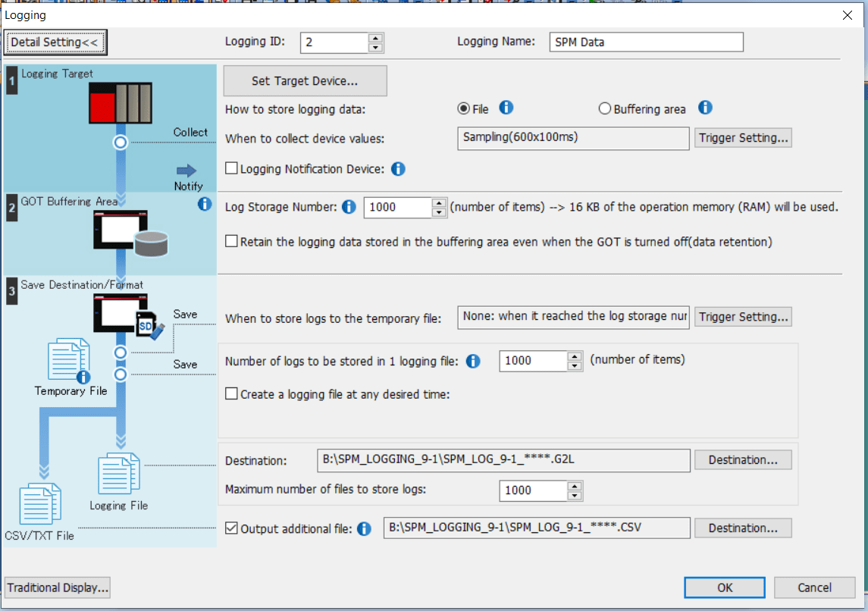This screenshot has height=611, width=868.
Task: View info icon for logs per logging file
Action: point(472,362)
